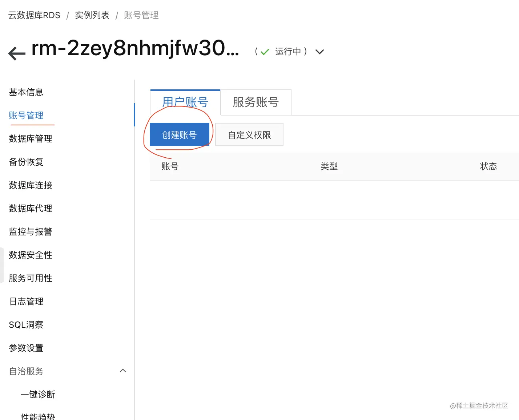
Task: Open 备份恢复 in the sidebar
Action: coord(26,162)
